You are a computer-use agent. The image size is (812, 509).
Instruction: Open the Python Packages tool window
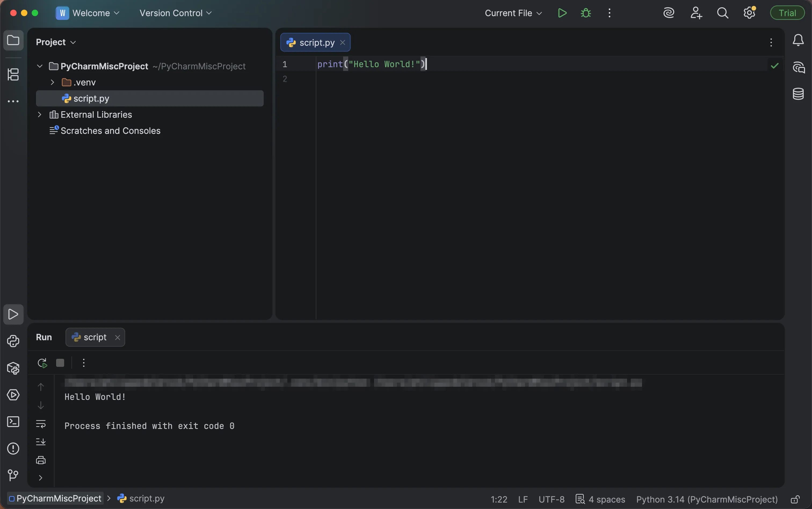[13, 368]
